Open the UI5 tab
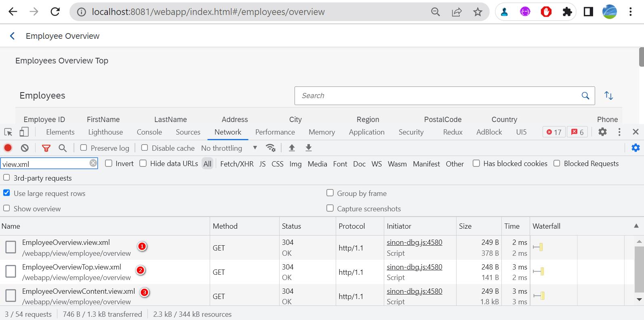 point(521,132)
